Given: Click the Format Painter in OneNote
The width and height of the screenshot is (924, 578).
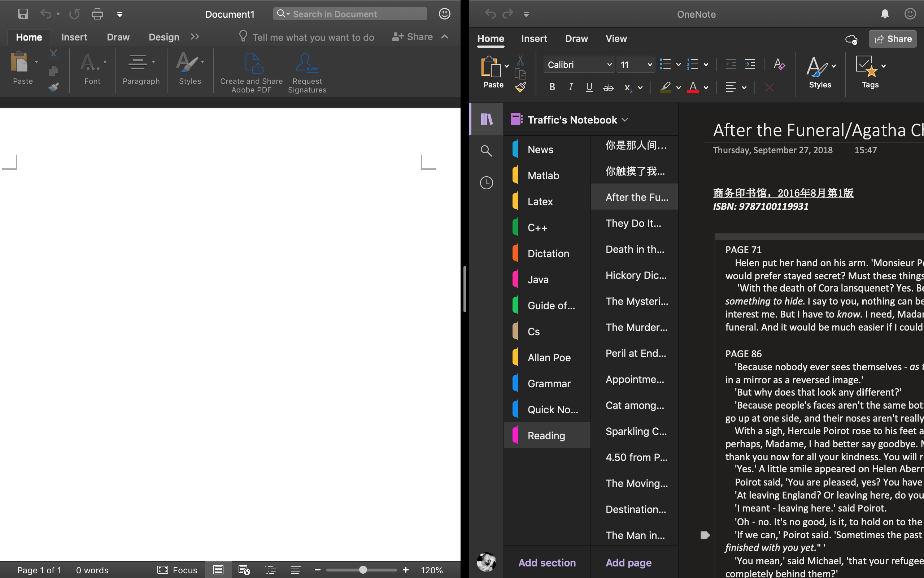Looking at the screenshot, I should click(x=521, y=87).
